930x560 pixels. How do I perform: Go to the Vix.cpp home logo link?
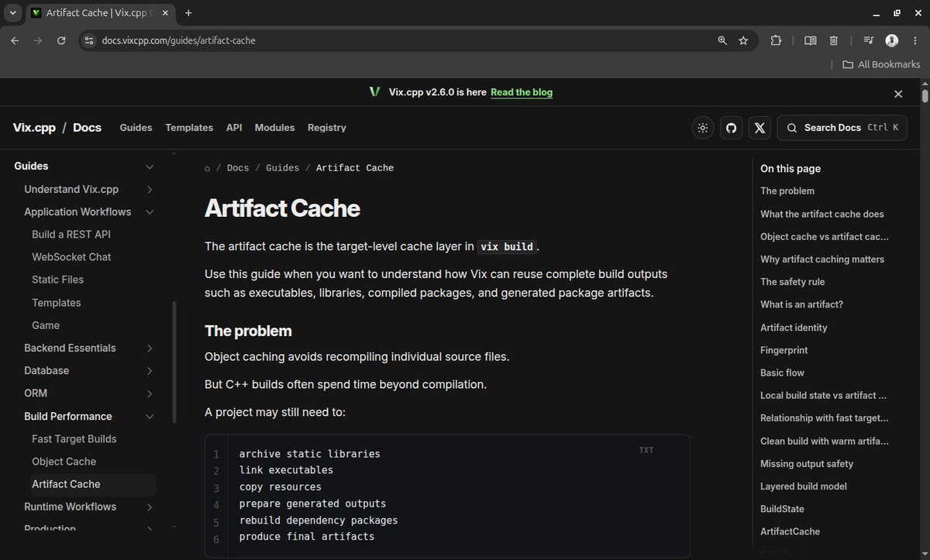(x=34, y=128)
